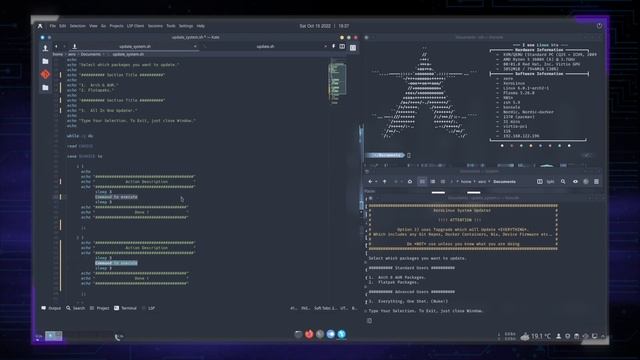This screenshot has height=360, width=640.
Task: Open the Search panel button in Kate
Action: pos(76,308)
